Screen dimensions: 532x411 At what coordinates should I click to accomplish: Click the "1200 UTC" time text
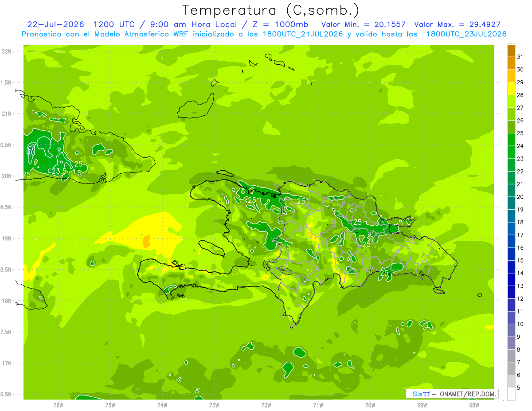pos(115,24)
